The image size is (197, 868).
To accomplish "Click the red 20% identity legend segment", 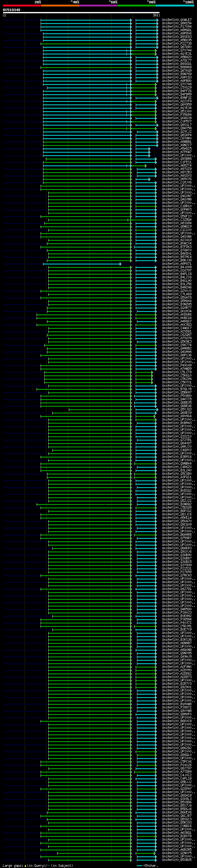I will click(x=22, y=6).
